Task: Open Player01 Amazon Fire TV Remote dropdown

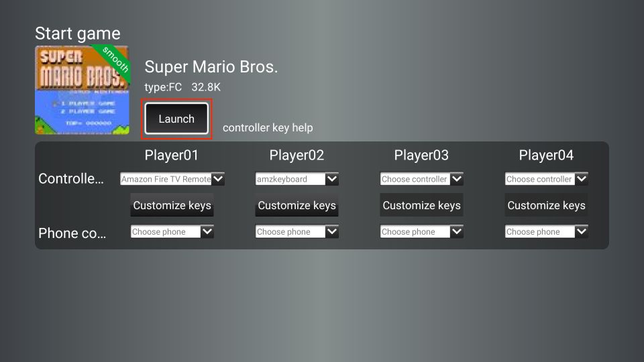Action: (172, 179)
